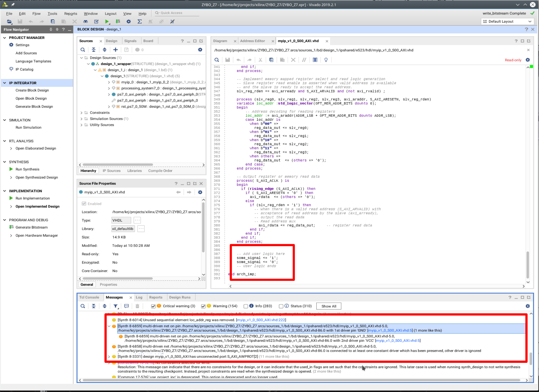Click the Messages panel horizontal scrollbar
Image resolution: width=539 pixels, height=392 pixels.
301,380
